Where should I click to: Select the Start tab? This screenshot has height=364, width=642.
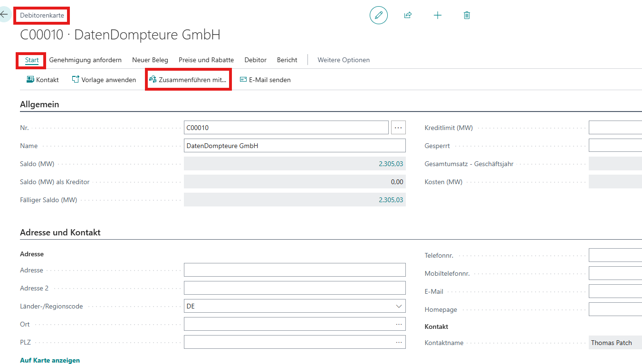point(32,60)
